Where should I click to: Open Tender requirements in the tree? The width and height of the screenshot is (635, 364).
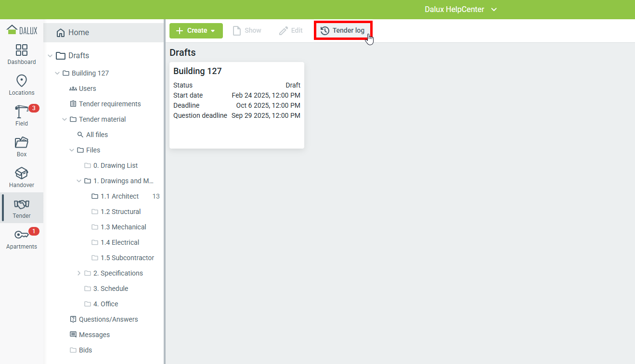110,104
